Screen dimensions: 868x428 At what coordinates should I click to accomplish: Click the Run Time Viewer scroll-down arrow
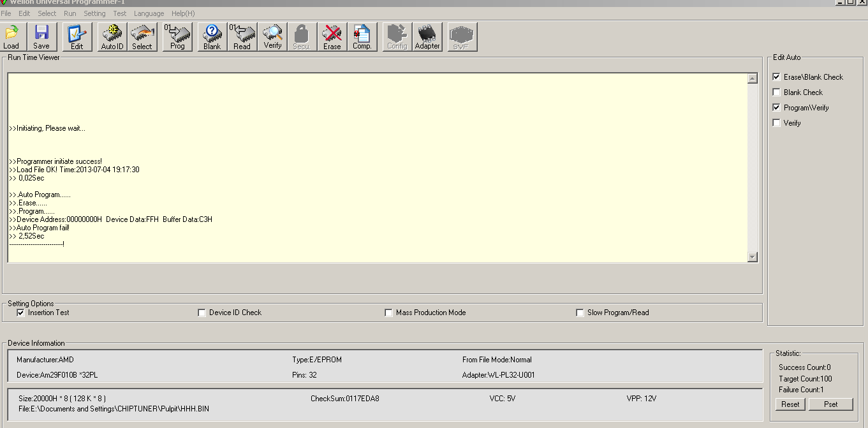(x=753, y=257)
